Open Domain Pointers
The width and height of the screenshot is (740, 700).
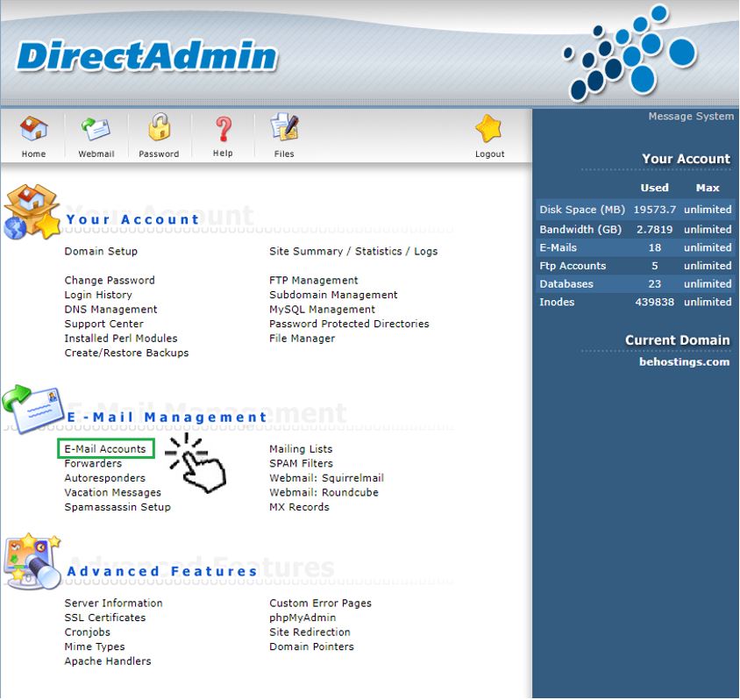(311, 647)
